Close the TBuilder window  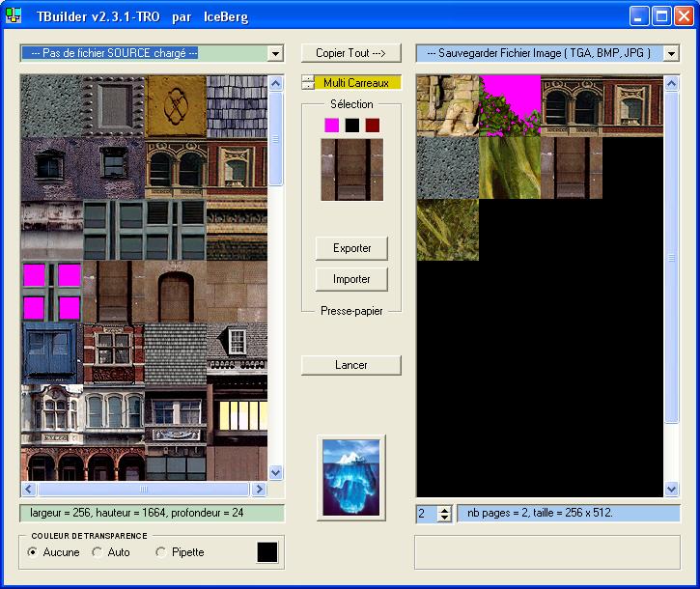(x=684, y=16)
